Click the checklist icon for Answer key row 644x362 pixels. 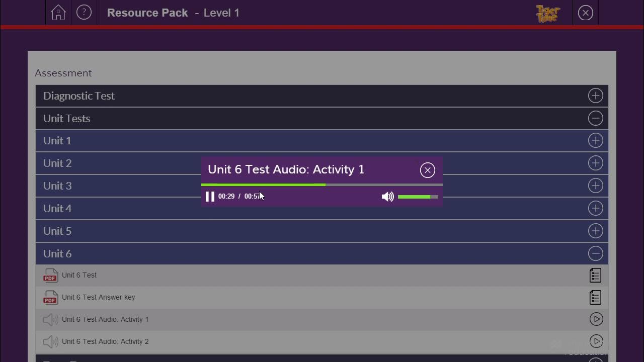[x=595, y=298]
